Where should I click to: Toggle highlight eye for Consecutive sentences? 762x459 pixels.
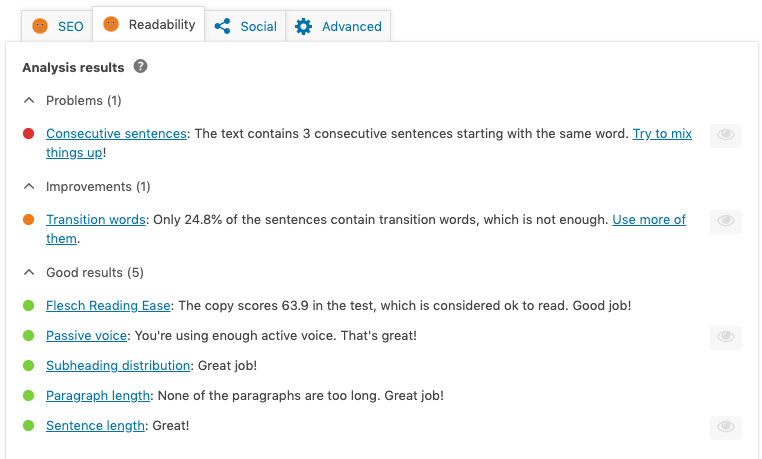726,135
